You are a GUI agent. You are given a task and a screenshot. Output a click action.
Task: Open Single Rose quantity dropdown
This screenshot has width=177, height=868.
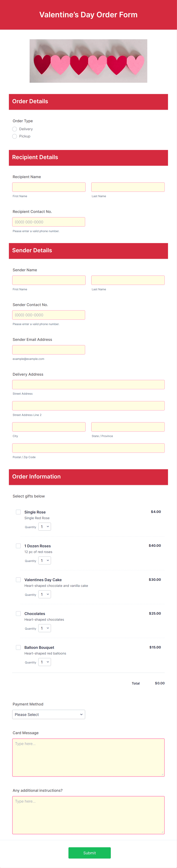click(x=45, y=527)
